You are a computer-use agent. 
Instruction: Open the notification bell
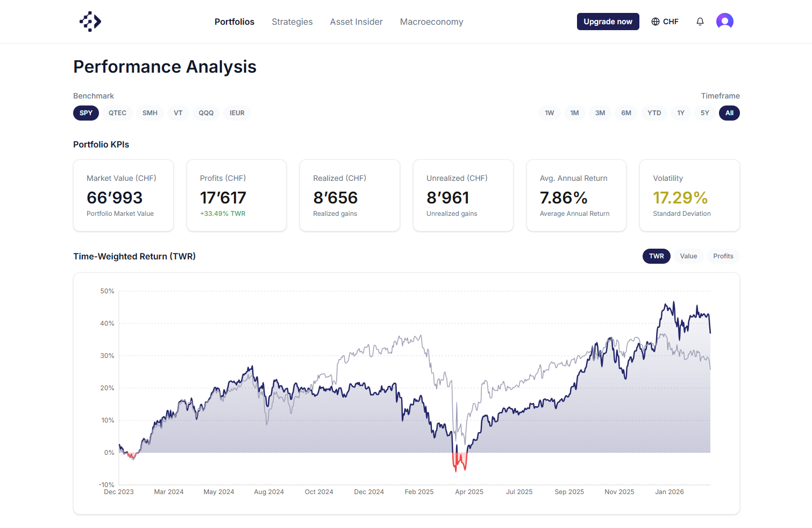tap(700, 21)
